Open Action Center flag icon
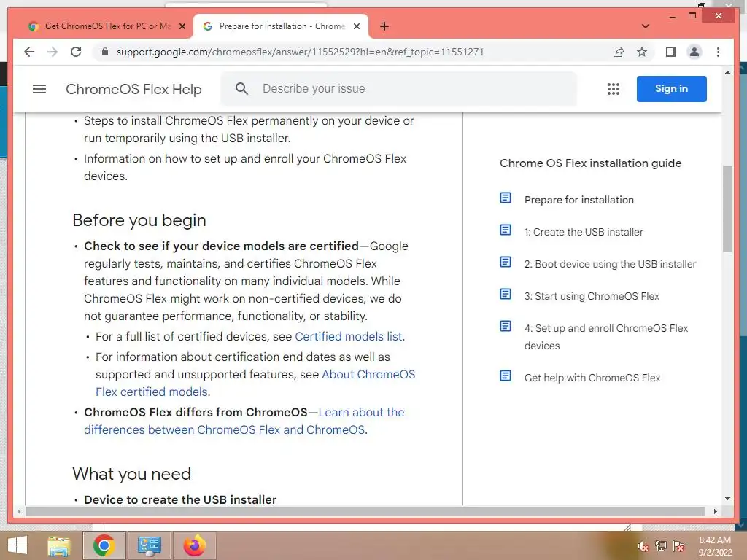Screen dimensions: 747x560 (678, 546)
